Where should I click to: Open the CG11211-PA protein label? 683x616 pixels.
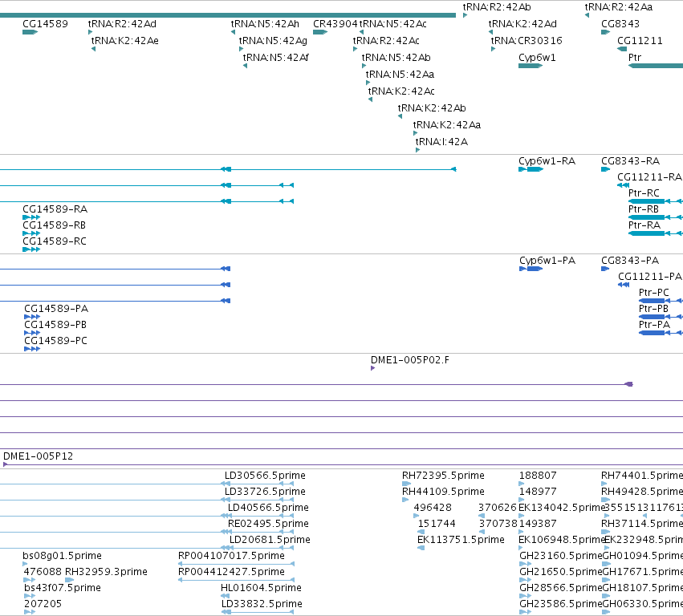pyautogui.click(x=650, y=277)
